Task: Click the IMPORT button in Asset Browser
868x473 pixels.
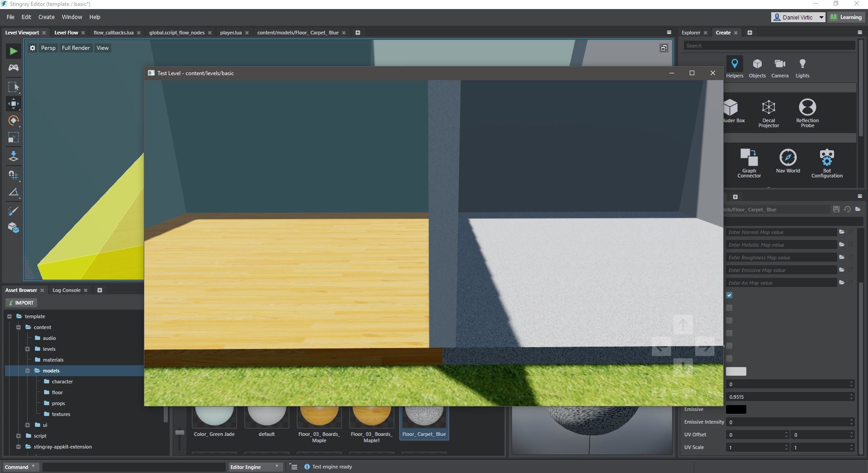Action: tap(21, 302)
